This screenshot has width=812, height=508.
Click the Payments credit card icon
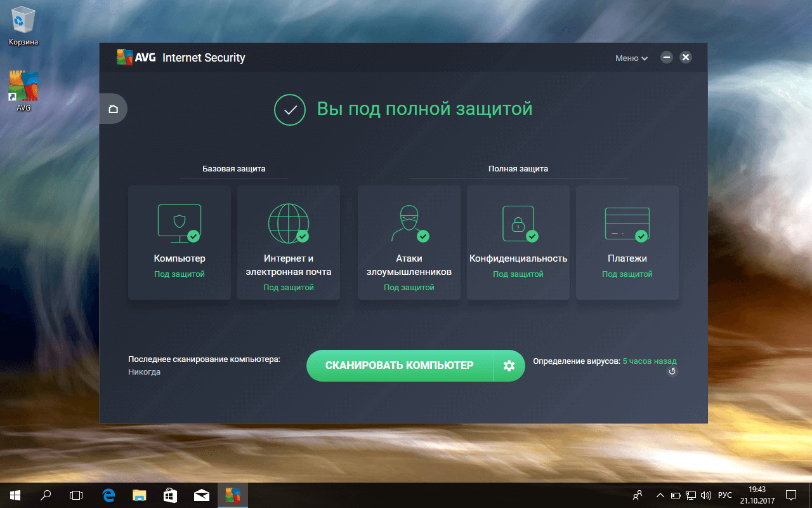[x=627, y=223]
